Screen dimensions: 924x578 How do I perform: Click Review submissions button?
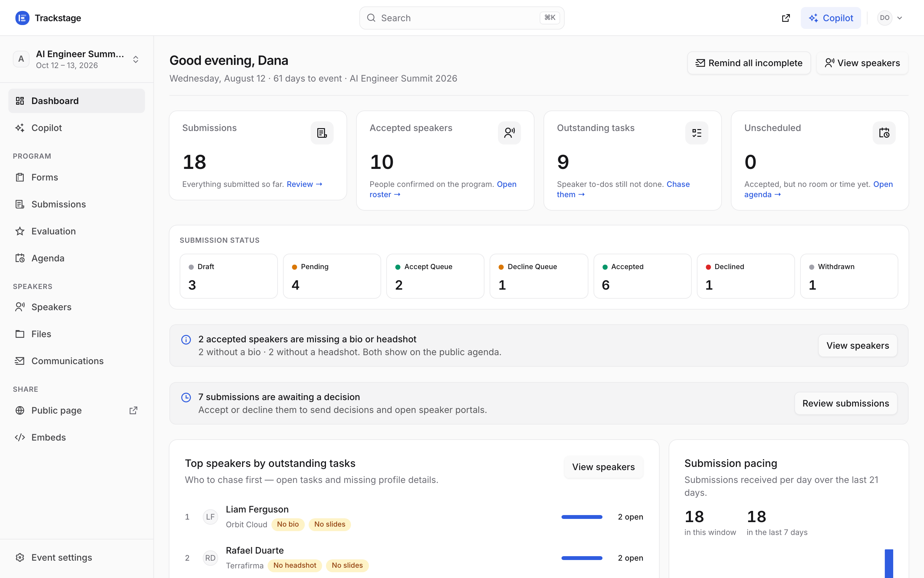click(x=846, y=403)
